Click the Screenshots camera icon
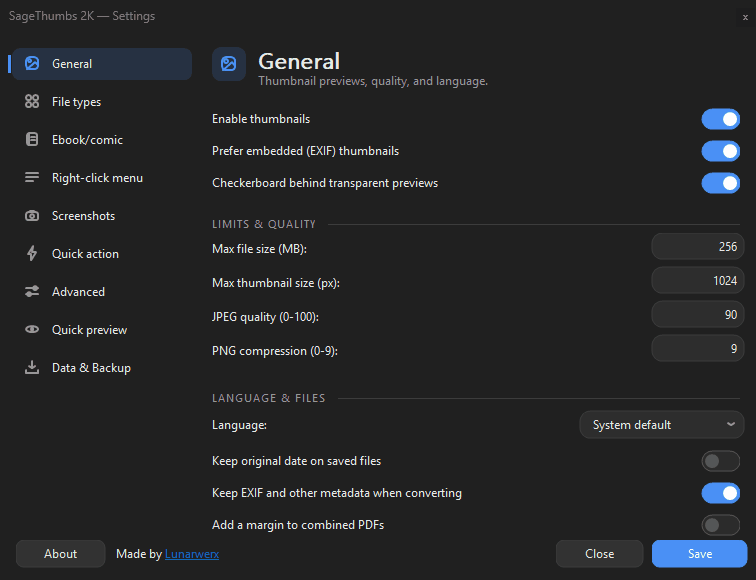 [x=32, y=216]
